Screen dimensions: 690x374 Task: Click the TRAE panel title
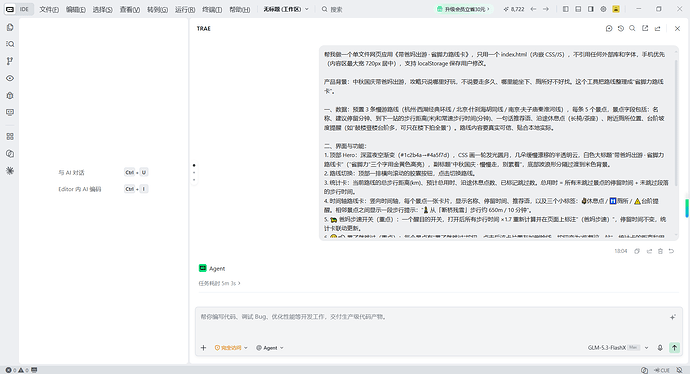click(204, 29)
